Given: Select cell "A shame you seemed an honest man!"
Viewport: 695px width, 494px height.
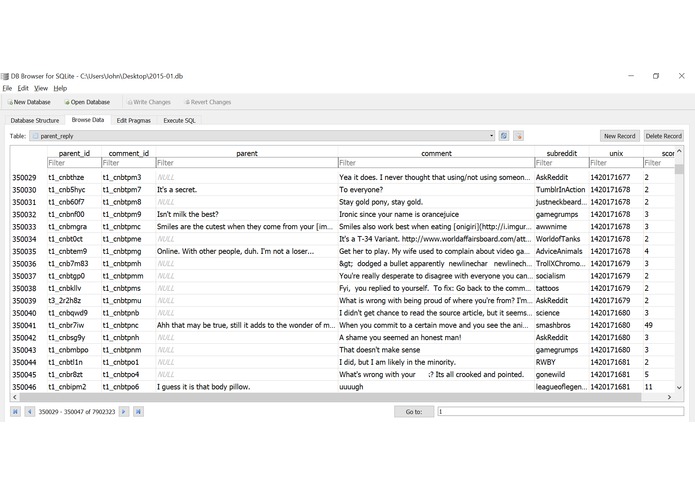Looking at the screenshot, I should 436,338.
